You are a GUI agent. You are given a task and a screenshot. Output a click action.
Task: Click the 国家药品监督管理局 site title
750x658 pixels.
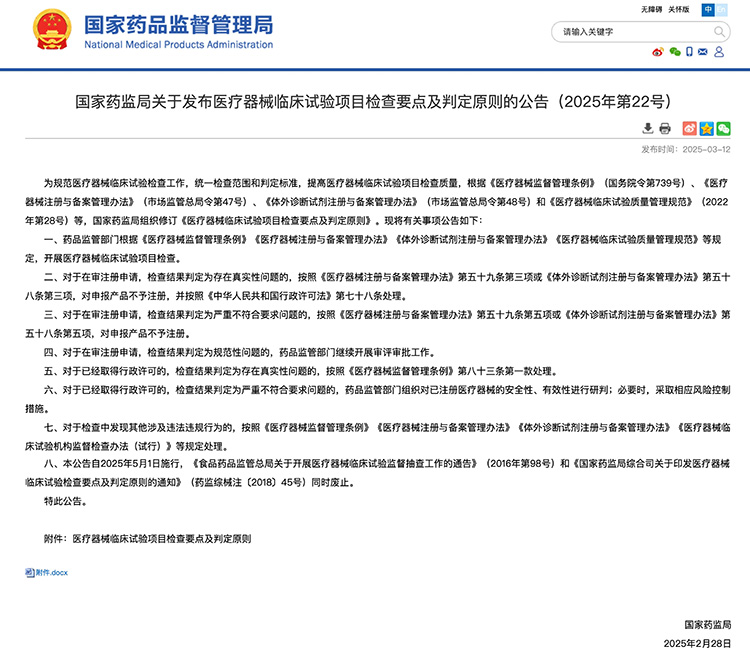click(178, 25)
